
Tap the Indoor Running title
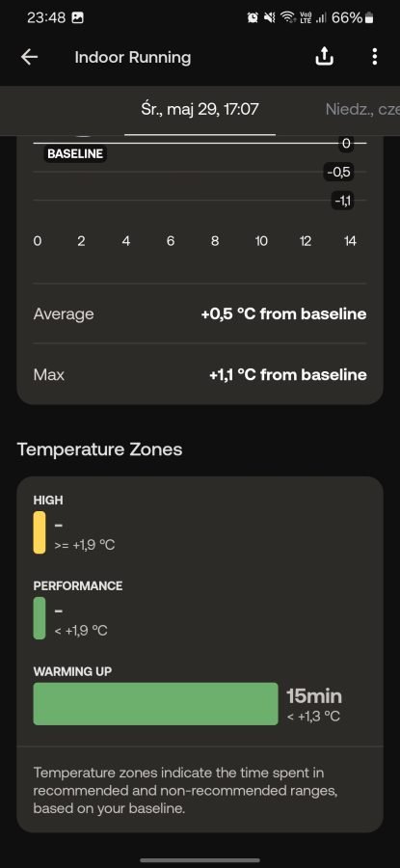click(x=133, y=57)
